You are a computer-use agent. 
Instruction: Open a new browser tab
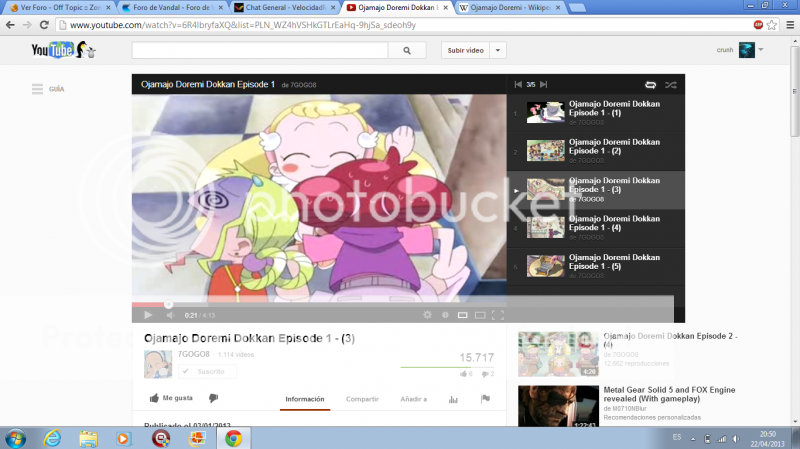577,8
